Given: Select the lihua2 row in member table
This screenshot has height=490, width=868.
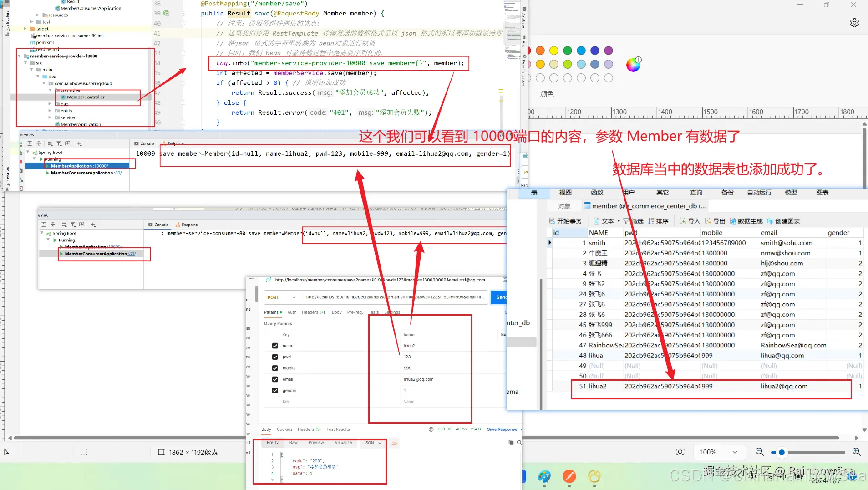Looking at the screenshot, I should pyautogui.click(x=705, y=386).
